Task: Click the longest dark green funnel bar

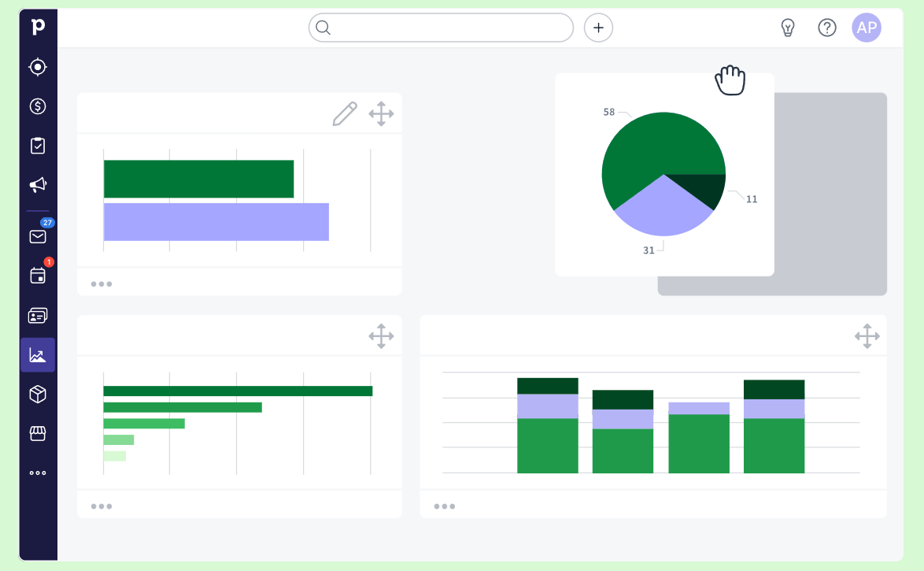Action: pyautogui.click(x=238, y=391)
